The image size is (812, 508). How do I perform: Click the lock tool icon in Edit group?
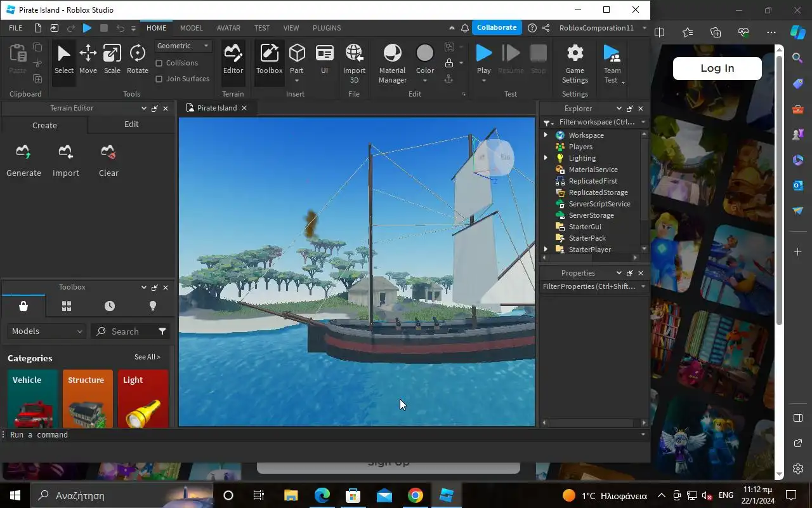click(449, 63)
